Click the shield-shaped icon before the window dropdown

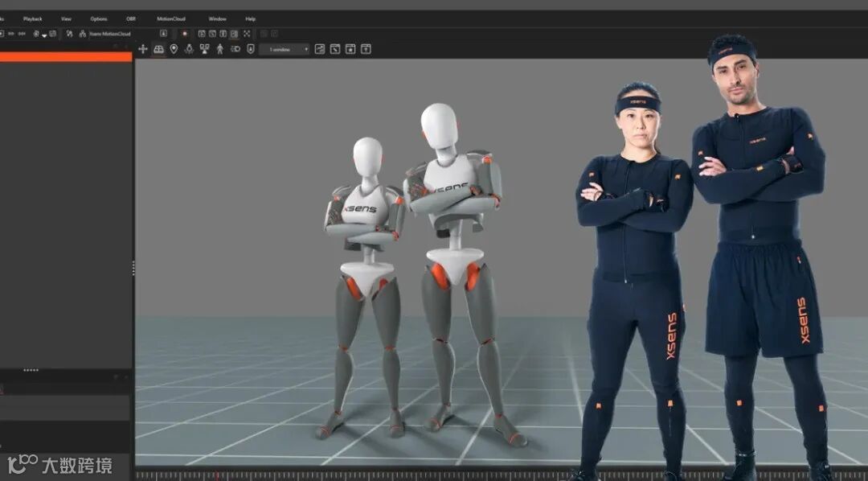250,49
